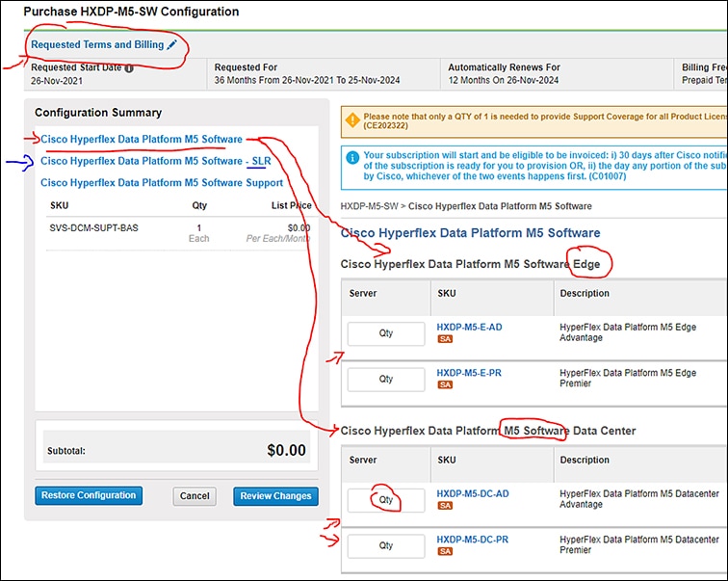The height and width of the screenshot is (581, 728).
Task: Click the HyperFlex M5 Datacenter Advantage description
Action: click(x=639, y=499)
